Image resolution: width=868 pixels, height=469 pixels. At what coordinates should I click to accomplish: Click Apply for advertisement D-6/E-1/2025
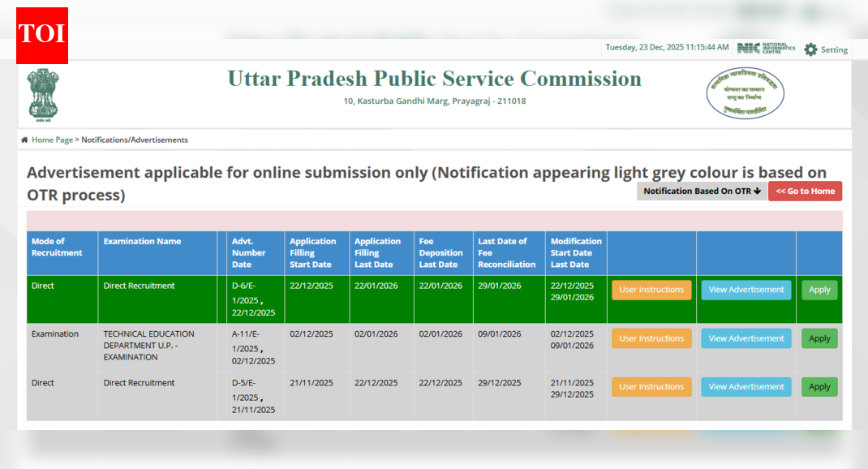click(x=819, y=290)
